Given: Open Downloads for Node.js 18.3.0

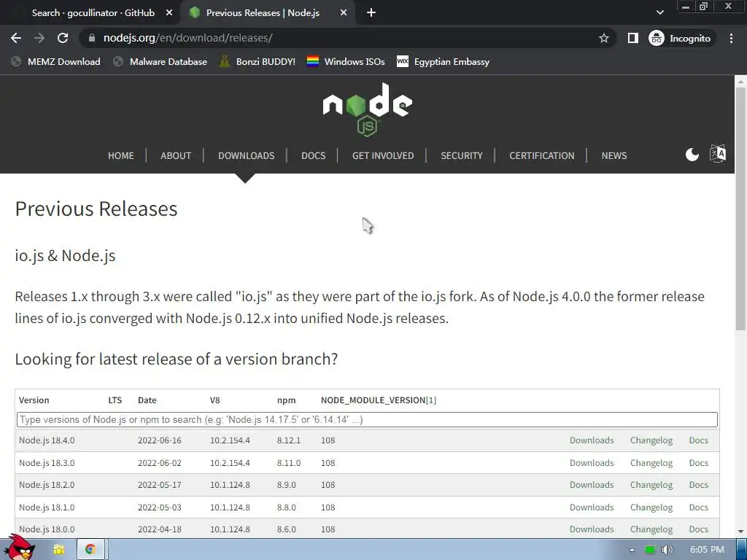Looking at the screenshot, I should (592, 463).
